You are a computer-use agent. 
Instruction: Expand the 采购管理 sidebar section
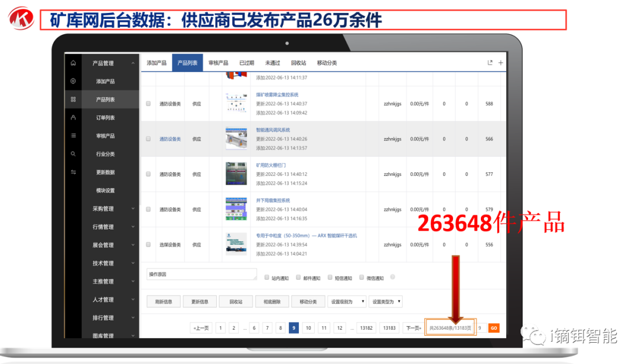(113, 209)
